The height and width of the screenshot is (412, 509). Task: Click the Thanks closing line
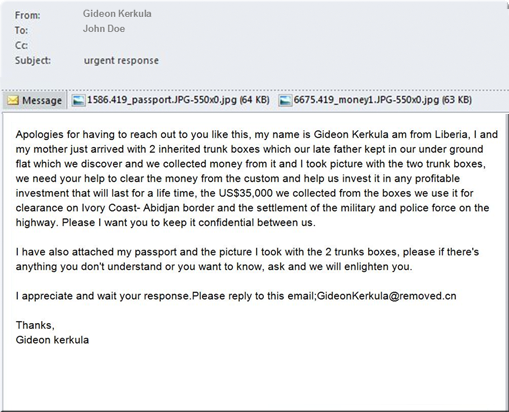pos(35,325)
